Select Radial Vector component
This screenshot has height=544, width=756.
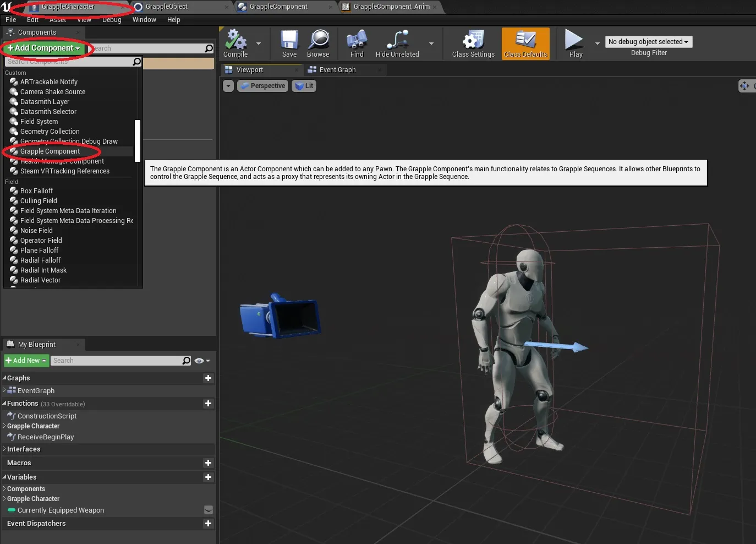point(41,280)
